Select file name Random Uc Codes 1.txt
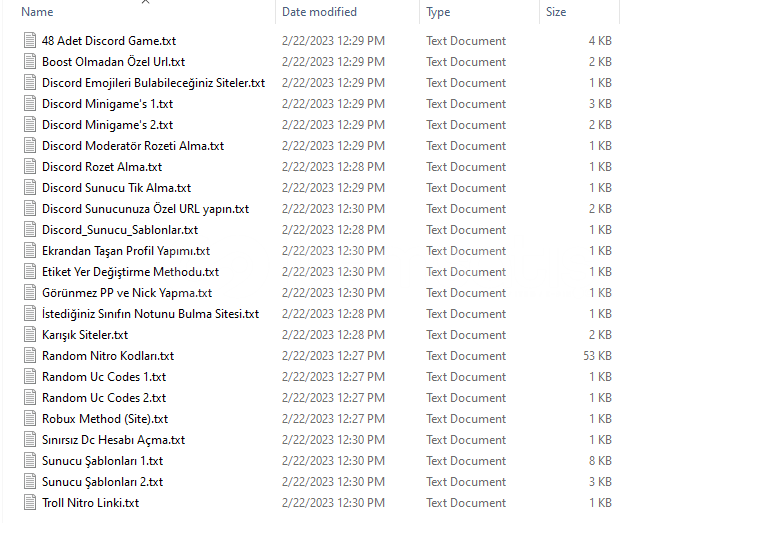Viewport: 775px width, 534px height. click(104, 377)
